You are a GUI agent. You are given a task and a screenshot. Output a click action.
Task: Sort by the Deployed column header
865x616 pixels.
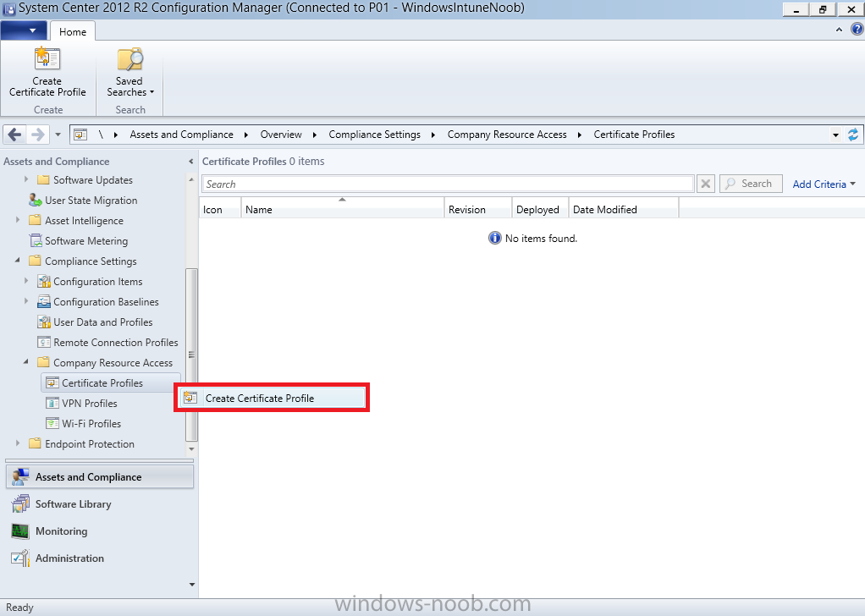point(540,210)
